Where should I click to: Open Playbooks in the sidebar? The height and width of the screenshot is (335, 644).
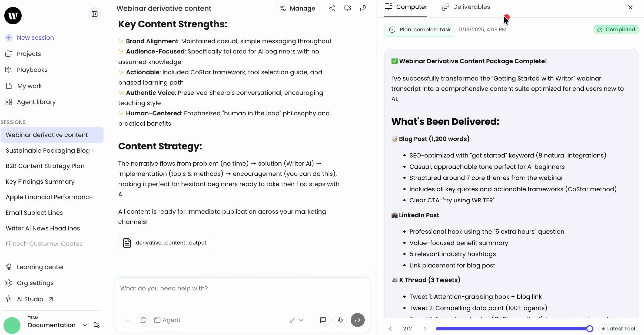32,70
